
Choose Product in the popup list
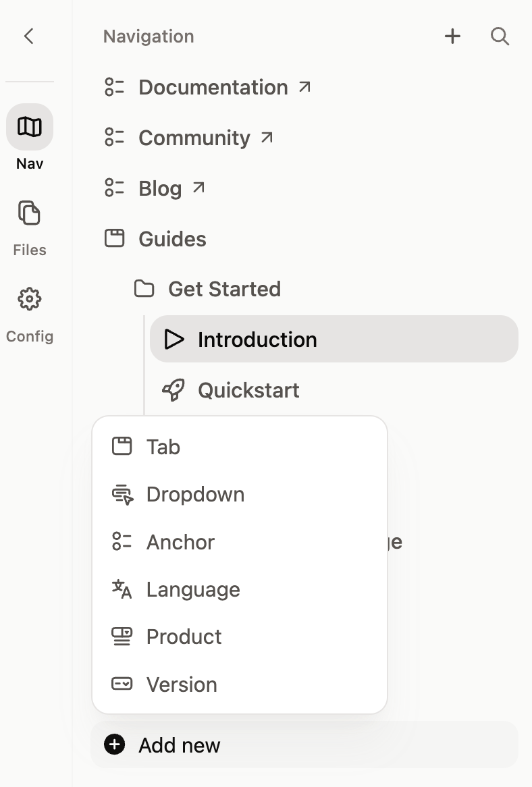click(x=184, y=636)
